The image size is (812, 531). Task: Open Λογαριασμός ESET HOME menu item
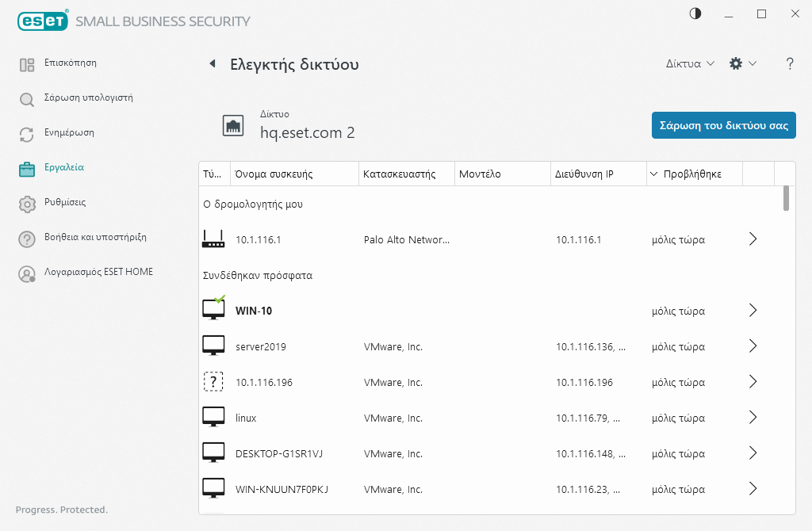[99, 272]
